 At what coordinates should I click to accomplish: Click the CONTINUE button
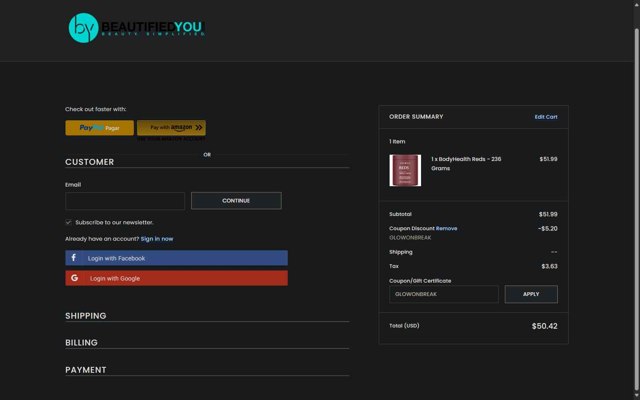(x=236, y=201)
